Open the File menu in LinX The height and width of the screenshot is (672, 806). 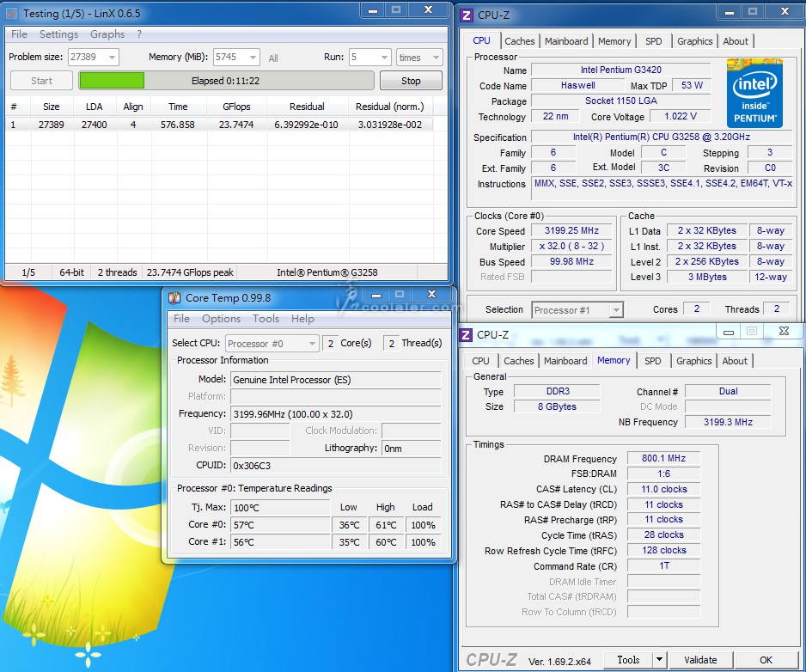point(19,34)
